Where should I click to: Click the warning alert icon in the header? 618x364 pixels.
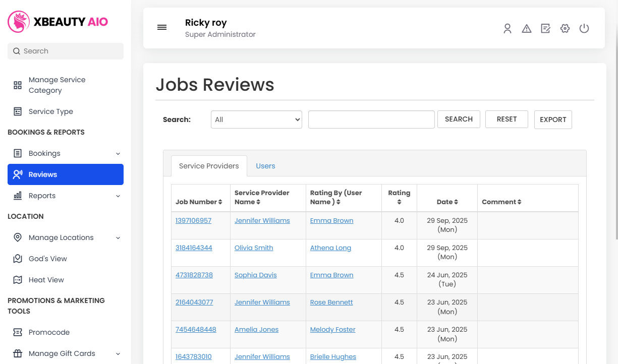[526, 28]
